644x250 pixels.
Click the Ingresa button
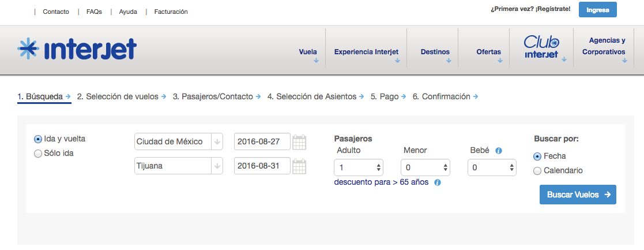pyautogui.click(x=598, y=10)
